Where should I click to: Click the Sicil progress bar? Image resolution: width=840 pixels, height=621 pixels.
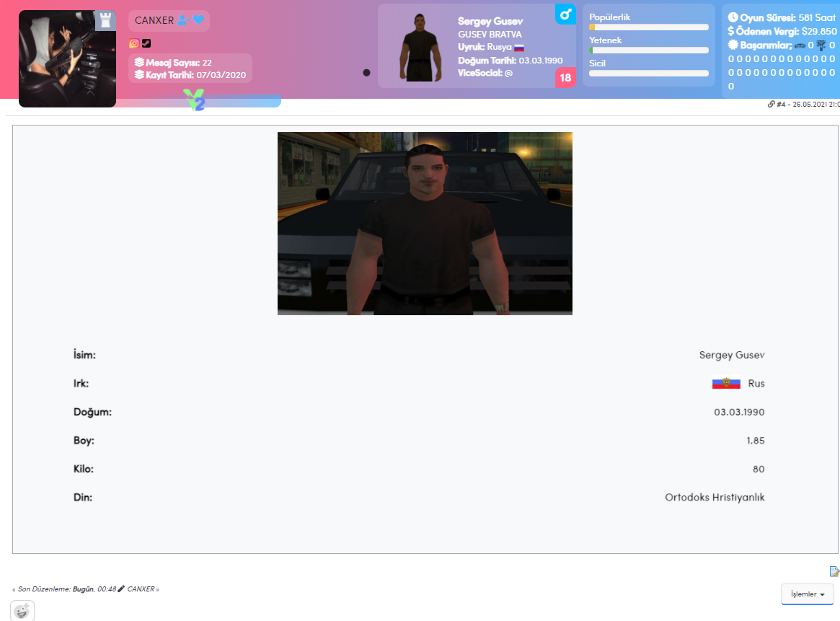(649, 74)
